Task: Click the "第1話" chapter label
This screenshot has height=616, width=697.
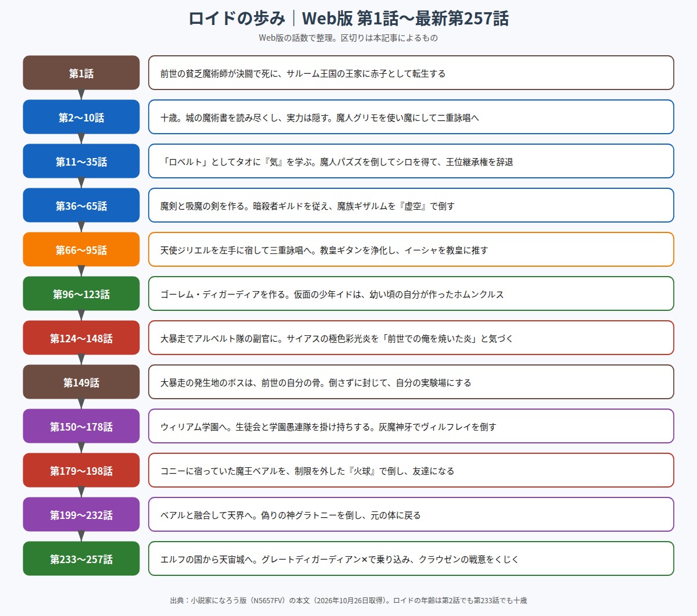Action: (x=81, y=73)
